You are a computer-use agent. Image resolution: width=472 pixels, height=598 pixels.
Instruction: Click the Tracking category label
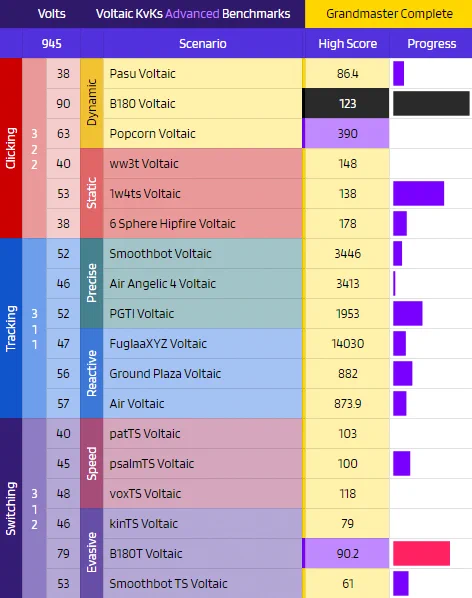point(11,328)
